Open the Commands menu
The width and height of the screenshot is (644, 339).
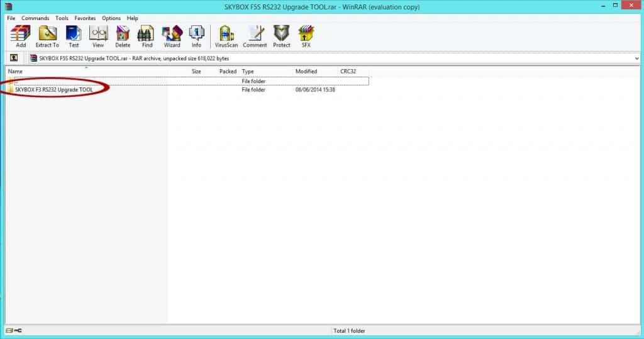[35, 18]
